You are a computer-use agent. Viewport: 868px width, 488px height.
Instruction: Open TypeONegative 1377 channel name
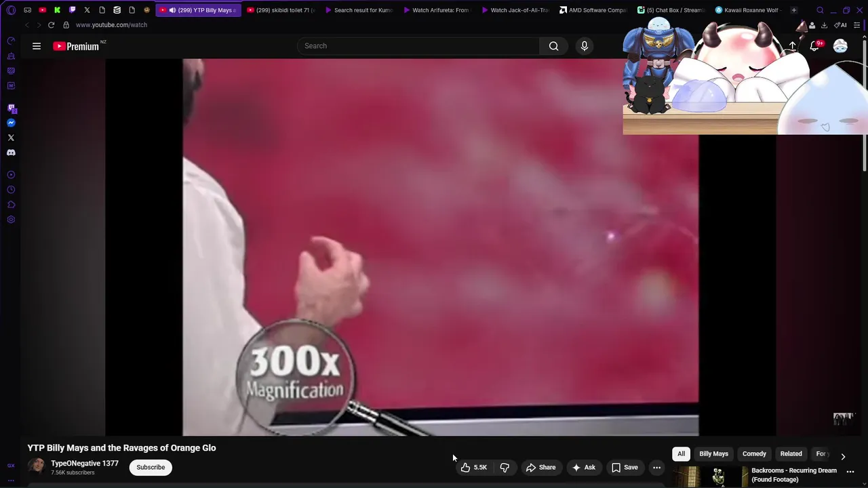point(85,464)
